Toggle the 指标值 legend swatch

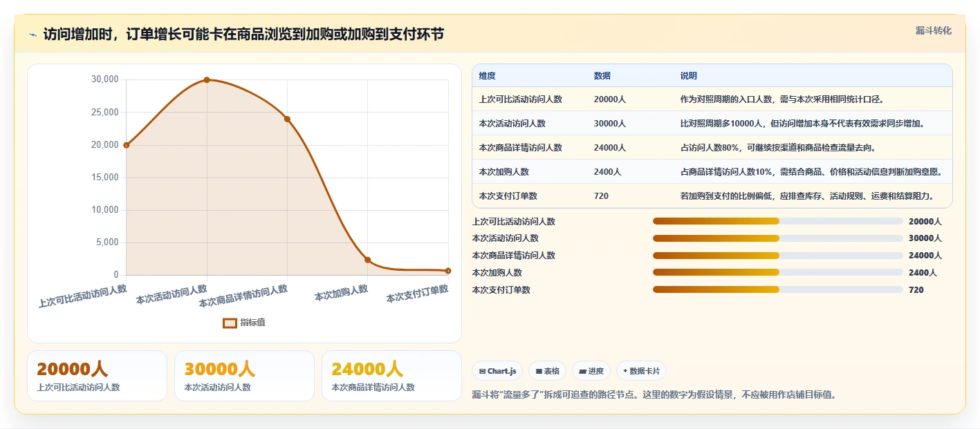pos(230,323)
